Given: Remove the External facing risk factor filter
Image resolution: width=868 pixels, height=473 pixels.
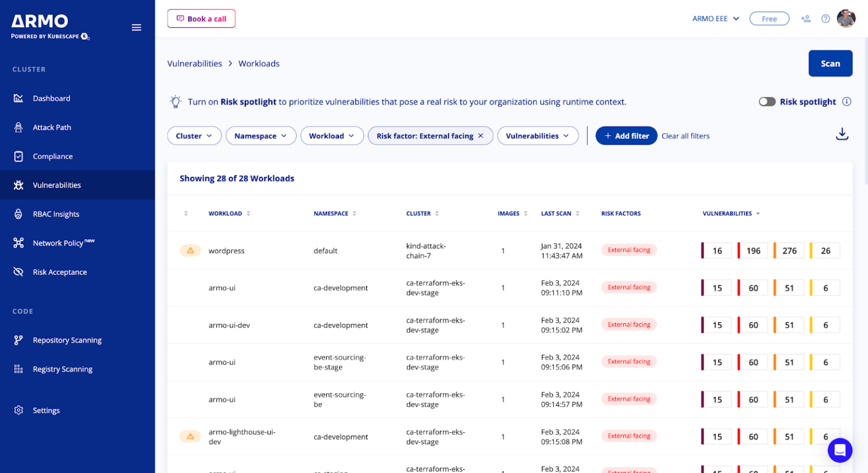Looking at the screenshot, I should tap(480, 136).
